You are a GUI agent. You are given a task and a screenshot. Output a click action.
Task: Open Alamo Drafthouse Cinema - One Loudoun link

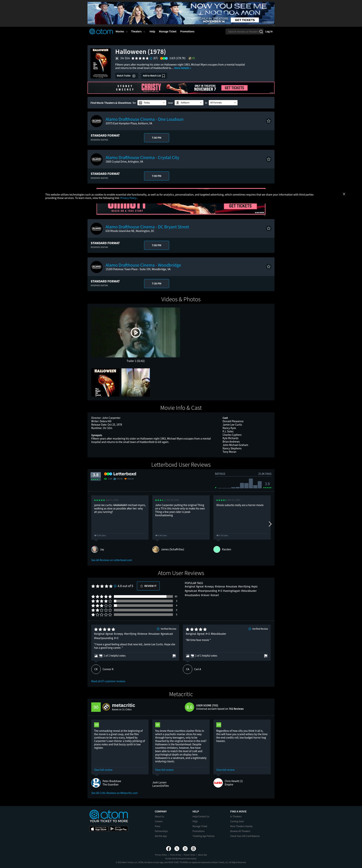(x=144, y=119)
